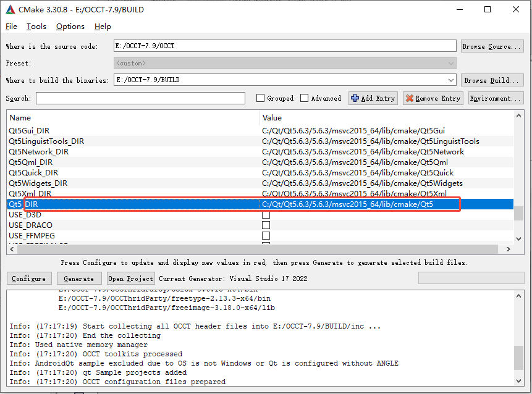532x394 pixels.
Task: Click log line with freetype-2.13.3-x64/bin path
Action: tap(164, 299)
